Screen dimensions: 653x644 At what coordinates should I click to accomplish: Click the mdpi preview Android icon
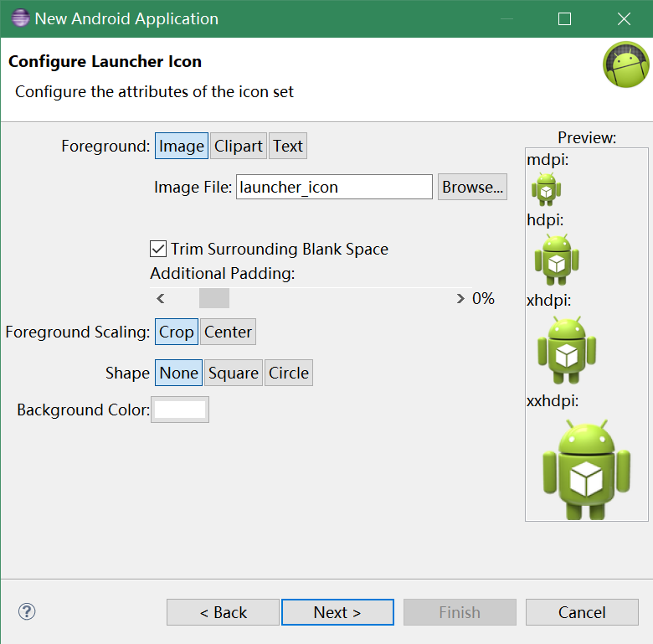[x=546, y=189]
